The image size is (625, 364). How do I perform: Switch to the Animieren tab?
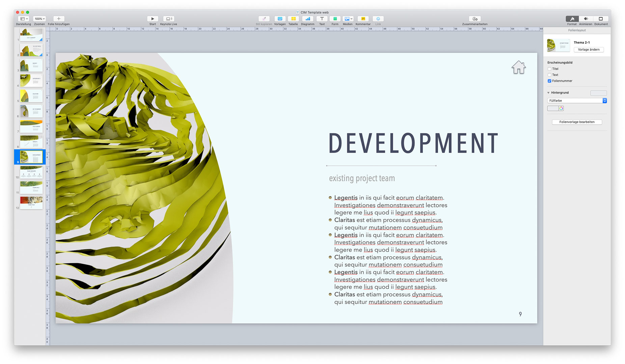coord(586,19)
